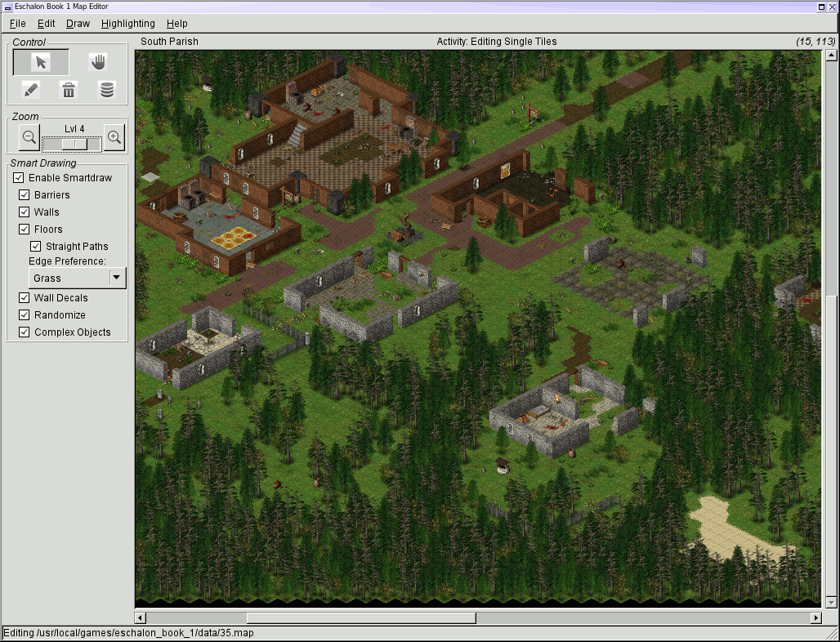Select the trash can erase tool
The height and width of the screenshot is (642, 840).
[x=69, y=90]
